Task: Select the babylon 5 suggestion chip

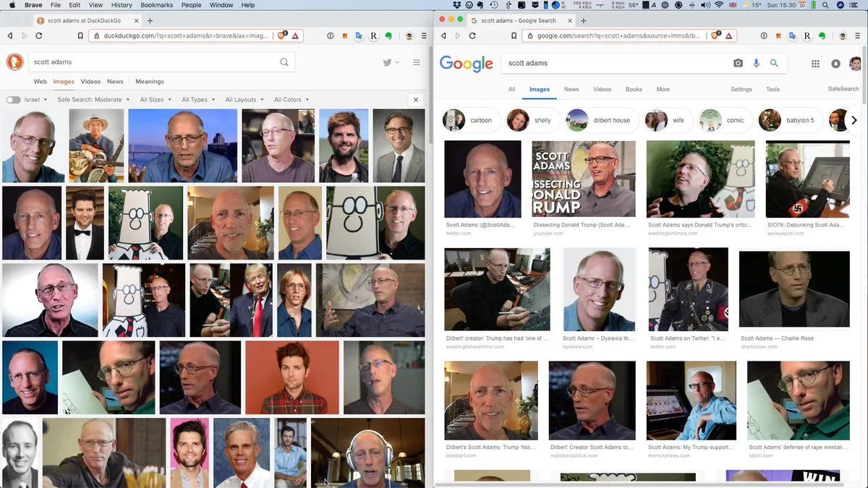Action: point(790,120)
